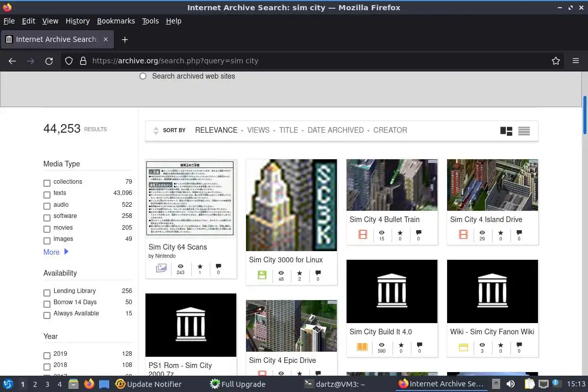
Task: Check the texts media type box
Action: pos(47,194)
